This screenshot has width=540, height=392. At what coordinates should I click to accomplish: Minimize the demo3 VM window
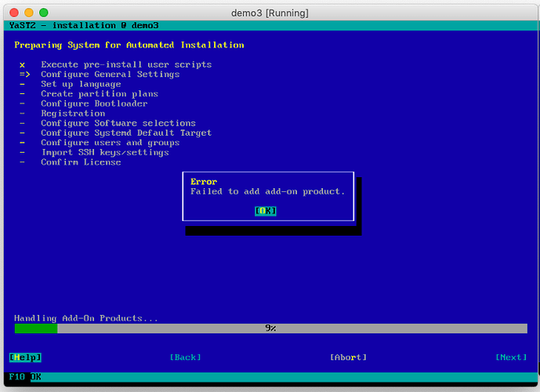[x=29, y=13]
